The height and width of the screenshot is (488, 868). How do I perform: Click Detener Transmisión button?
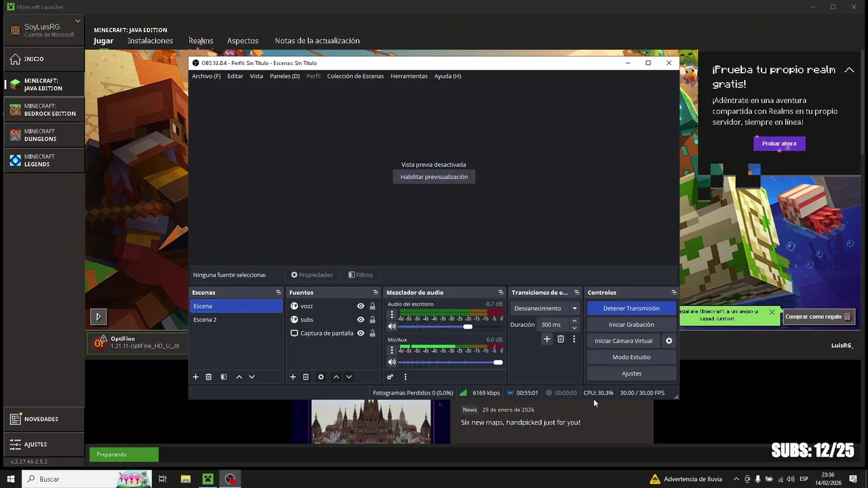(631, 308)
